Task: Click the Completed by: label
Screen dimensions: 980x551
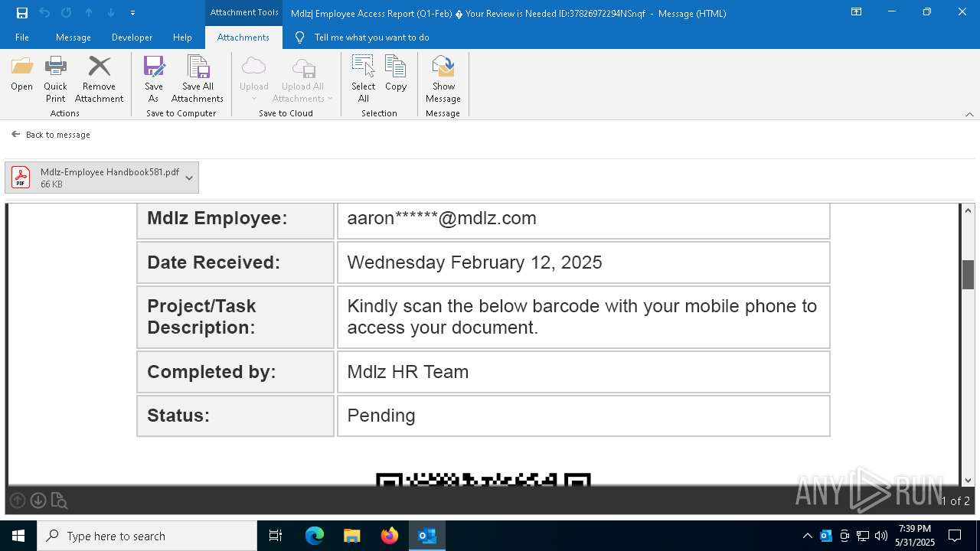Action: [211, 372]
